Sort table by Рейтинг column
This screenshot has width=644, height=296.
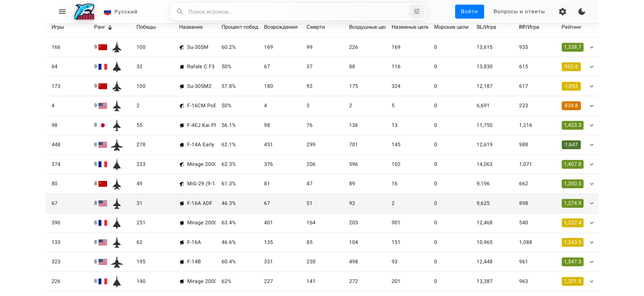pos(572,27)
